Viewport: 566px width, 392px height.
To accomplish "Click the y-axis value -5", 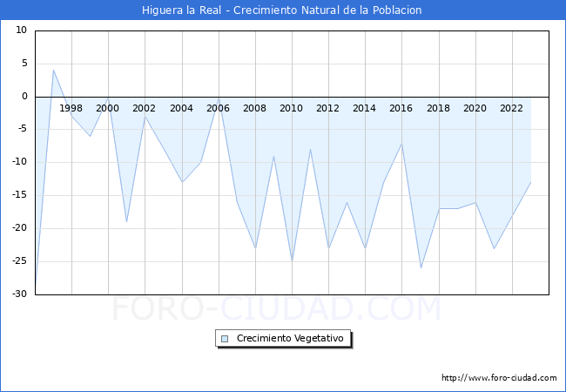I will (x=21, y=129).
